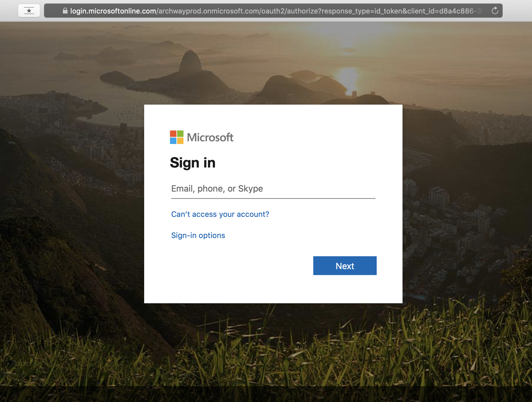This screenshot has width=532, height=402.
Task: Choose alternative sign-in methods link
Action: (198, 235)
